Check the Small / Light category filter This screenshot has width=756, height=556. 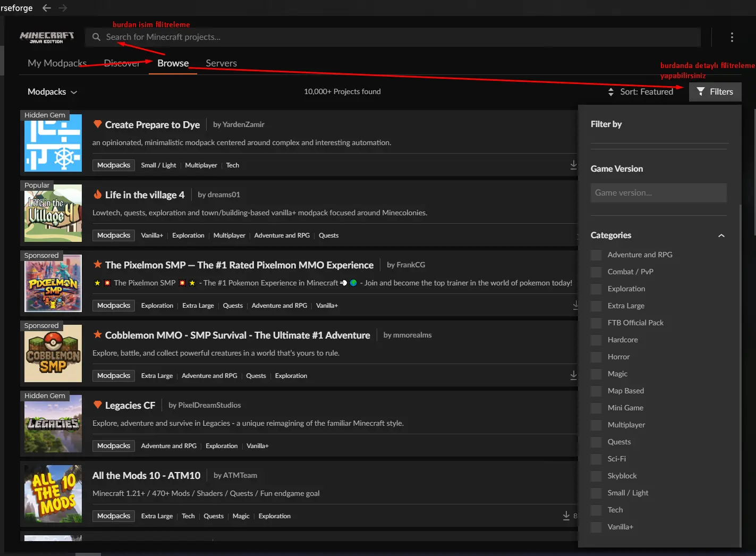click(596, 493)
